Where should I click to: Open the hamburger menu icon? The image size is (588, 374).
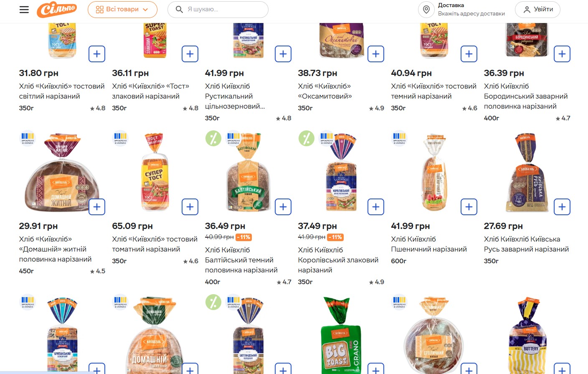(x=24, y=10)
